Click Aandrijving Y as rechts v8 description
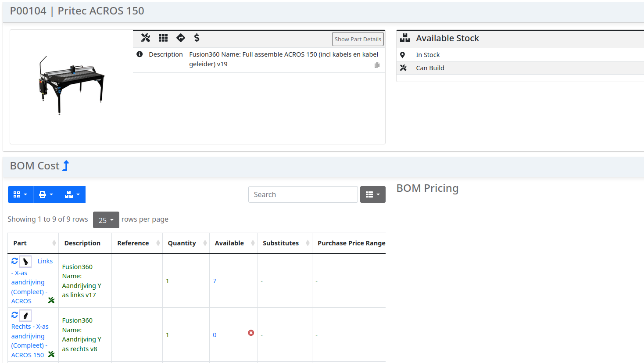This screenshot has height=363, width=644. [82, 335]
